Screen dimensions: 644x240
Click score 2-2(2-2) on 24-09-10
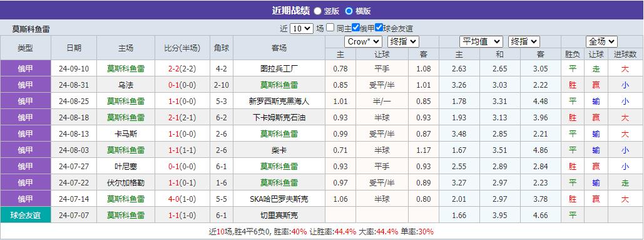point(182,69)
